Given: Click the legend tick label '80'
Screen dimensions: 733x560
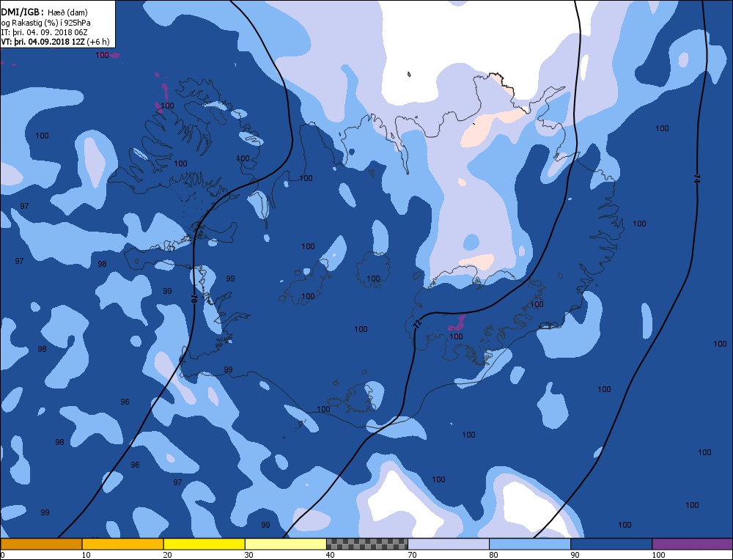Looking at the screenshot, I should (x=493, y=555).
